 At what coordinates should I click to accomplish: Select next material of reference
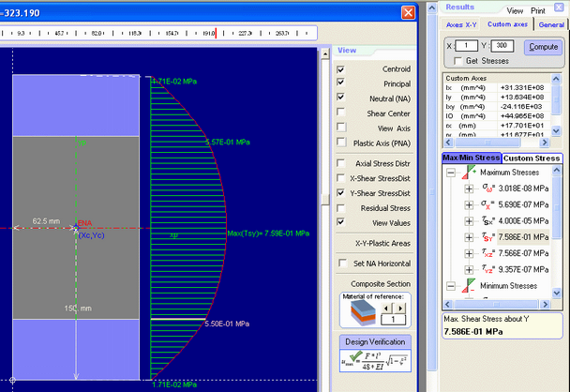click(400, 308)
